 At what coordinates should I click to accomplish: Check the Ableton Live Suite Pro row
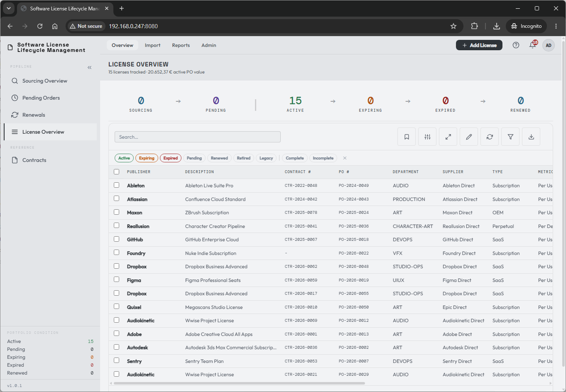click(116, 185)
